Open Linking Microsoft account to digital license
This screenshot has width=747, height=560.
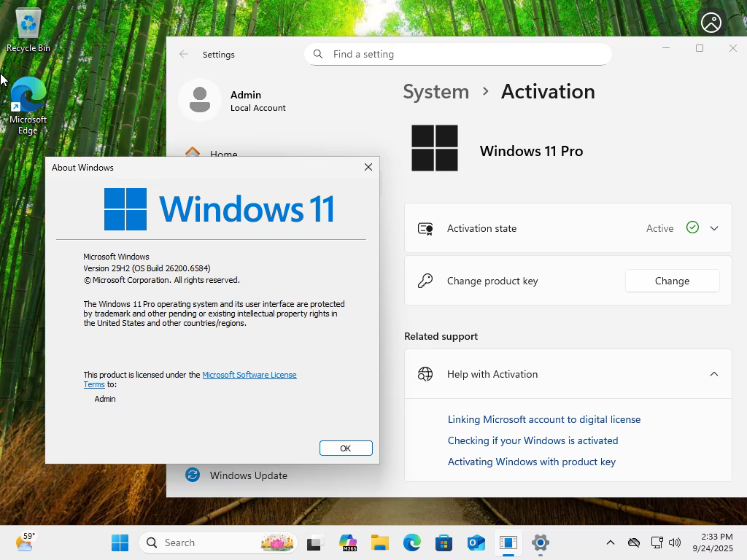(x=544, y=419)
